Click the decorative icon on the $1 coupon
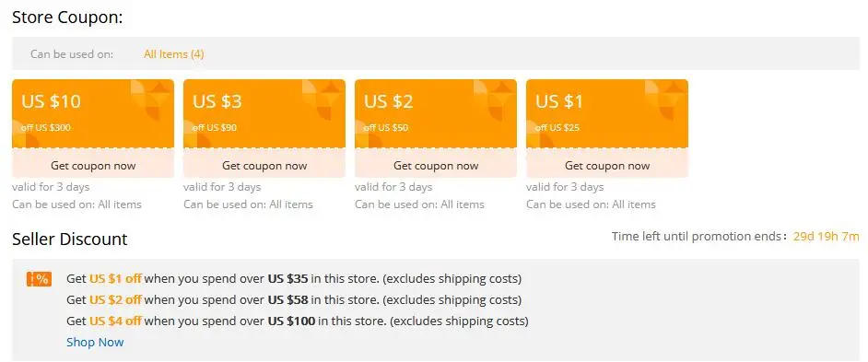This screenshot has width=868, height=362. (x=665, y=99)
